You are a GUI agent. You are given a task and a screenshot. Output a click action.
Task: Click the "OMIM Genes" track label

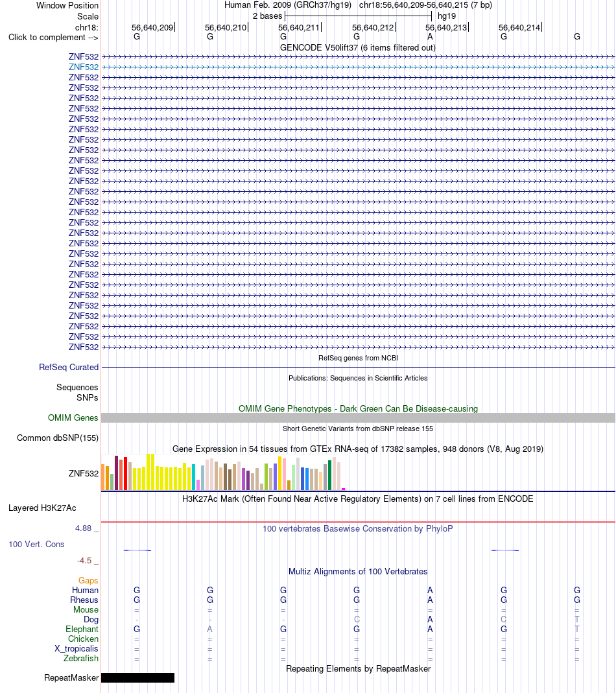pos(73,417)
